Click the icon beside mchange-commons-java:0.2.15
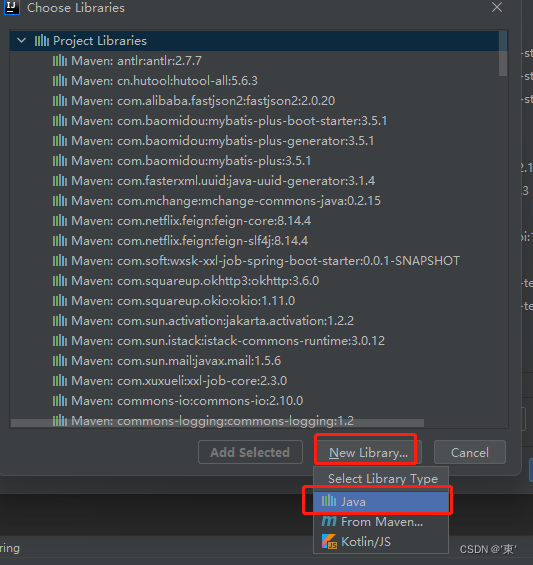 (60, 201)
